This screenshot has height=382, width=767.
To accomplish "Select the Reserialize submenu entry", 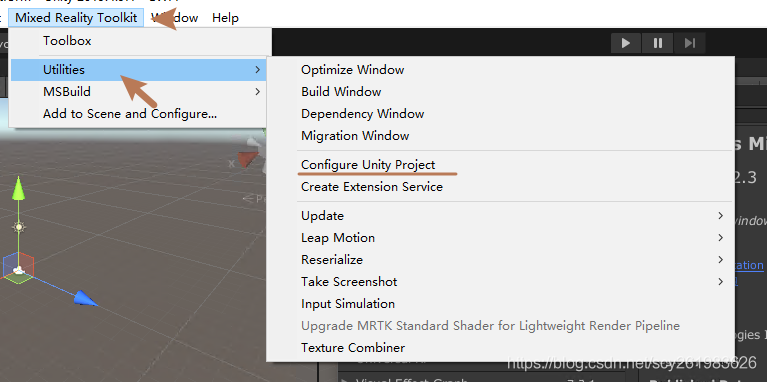I will [500, 259].
